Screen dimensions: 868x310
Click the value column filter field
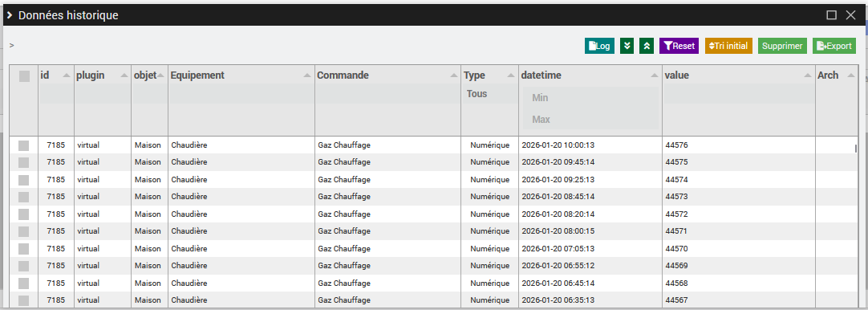tap(739, 94)
